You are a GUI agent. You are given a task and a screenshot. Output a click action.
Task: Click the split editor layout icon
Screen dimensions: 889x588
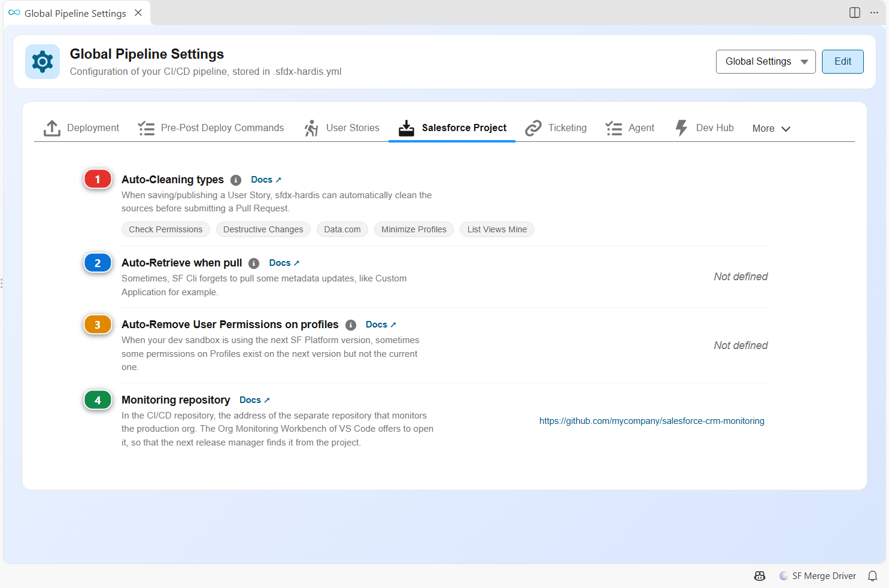pos(855,13)
